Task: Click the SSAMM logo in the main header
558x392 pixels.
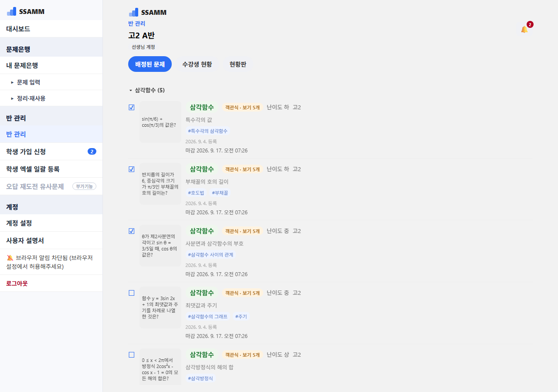Action: click(x=148, y=12)
